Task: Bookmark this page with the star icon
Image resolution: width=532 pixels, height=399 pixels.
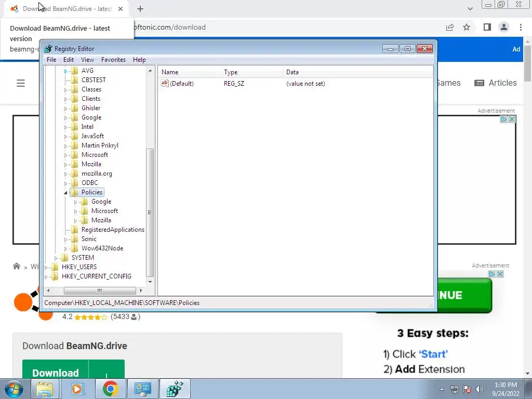Action: point(467,27)
